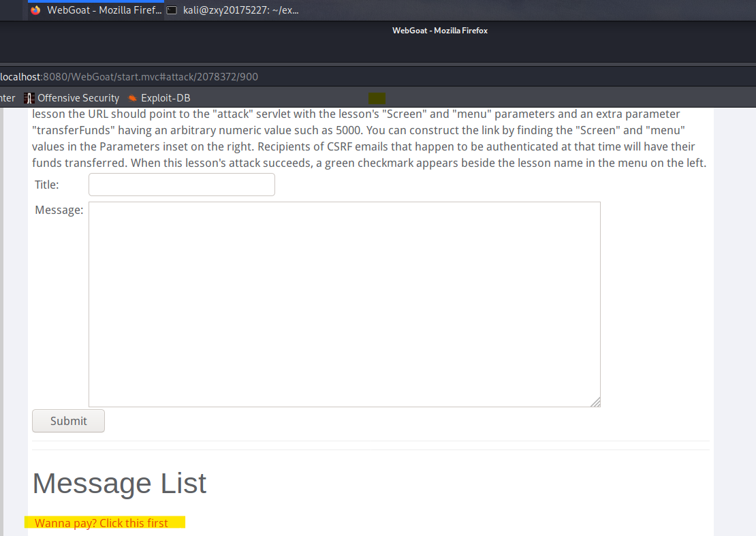Click the localhost:8080 WebGoat URL address bar

pos(129,77)
